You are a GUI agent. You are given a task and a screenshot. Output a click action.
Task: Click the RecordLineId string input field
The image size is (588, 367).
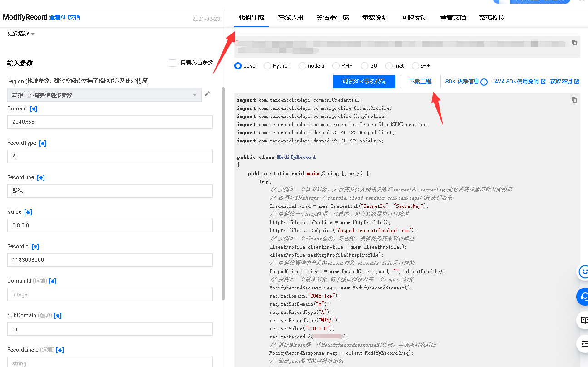pyautogui.click(x=110, y=362)
